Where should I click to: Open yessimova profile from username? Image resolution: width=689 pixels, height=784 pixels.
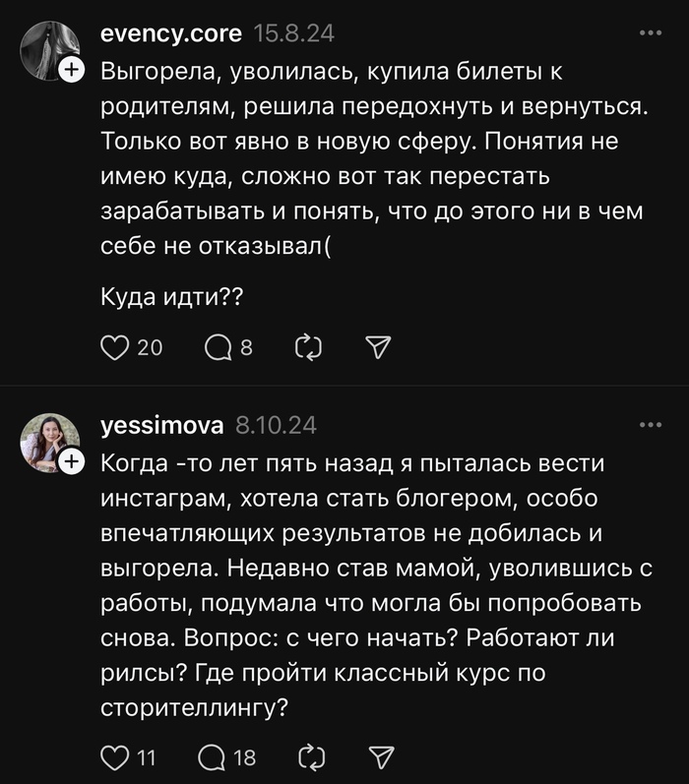click(161, 425)
